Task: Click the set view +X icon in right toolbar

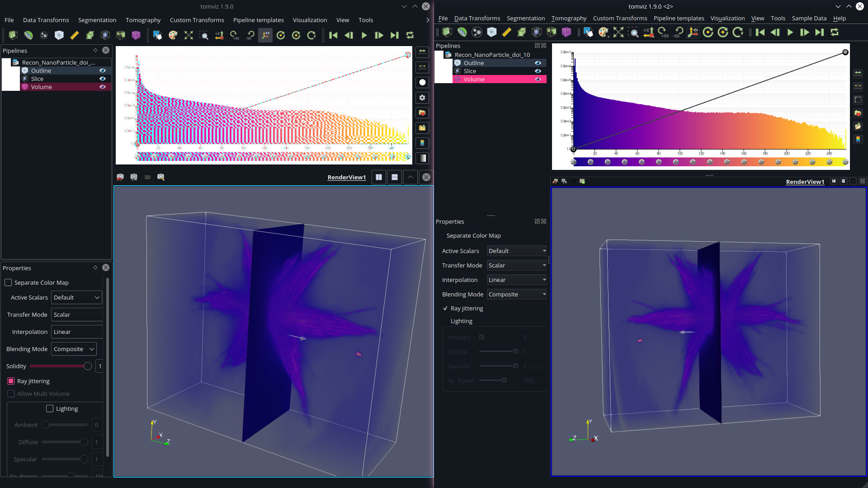Action: tap(648, 32)
